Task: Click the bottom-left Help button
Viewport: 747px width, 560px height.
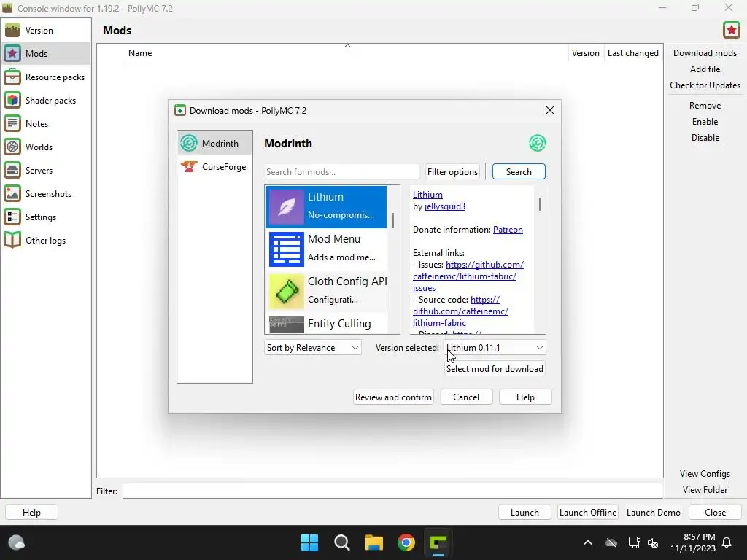Action: pyautogui.click(x=31, y=513)
